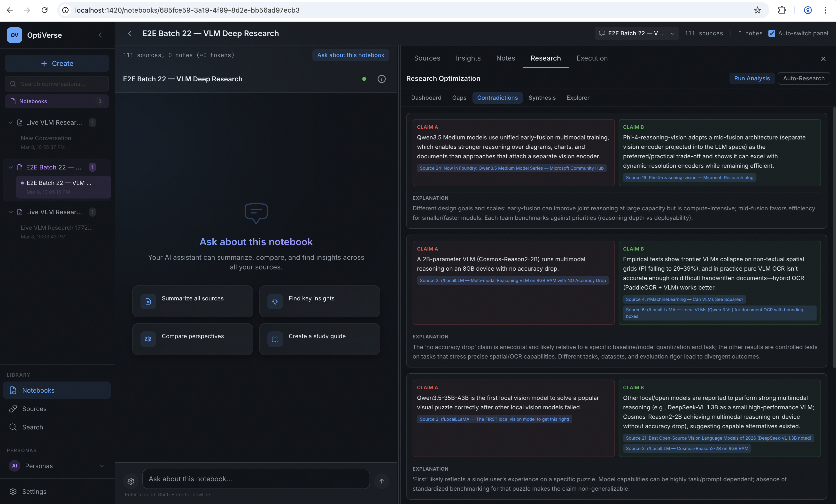Screen dimensions: 836x504
Task: Expand the Personas section chevron
Action: click(101, 466)
